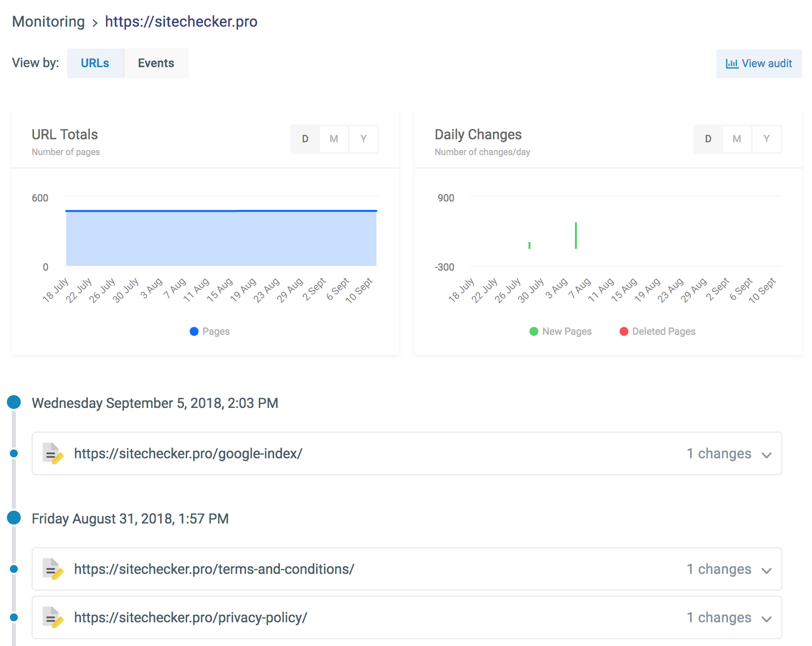Switch to the Events view tab
The height and width of the screenshot is (646, 812).
pyautogui.click(x=156, y=63)
